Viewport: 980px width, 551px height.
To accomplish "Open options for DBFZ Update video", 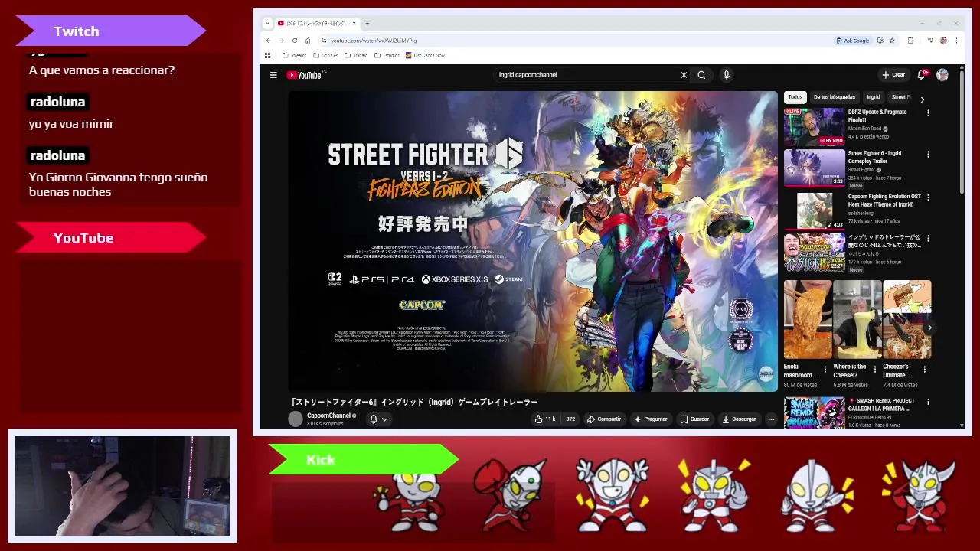I will (928, 112).
